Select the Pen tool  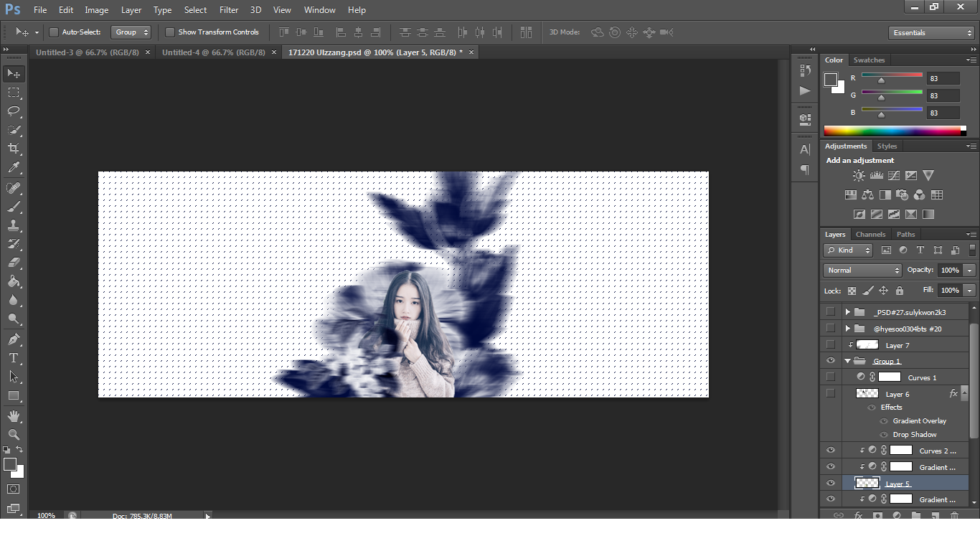pyautogui.click(x=14, y=339)
